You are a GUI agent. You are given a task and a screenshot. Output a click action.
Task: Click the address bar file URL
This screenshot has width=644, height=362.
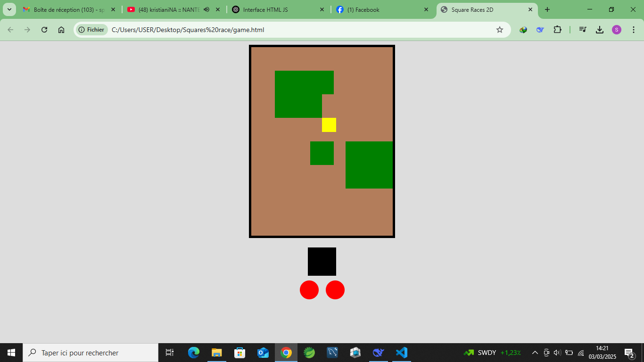pos(188,30)
